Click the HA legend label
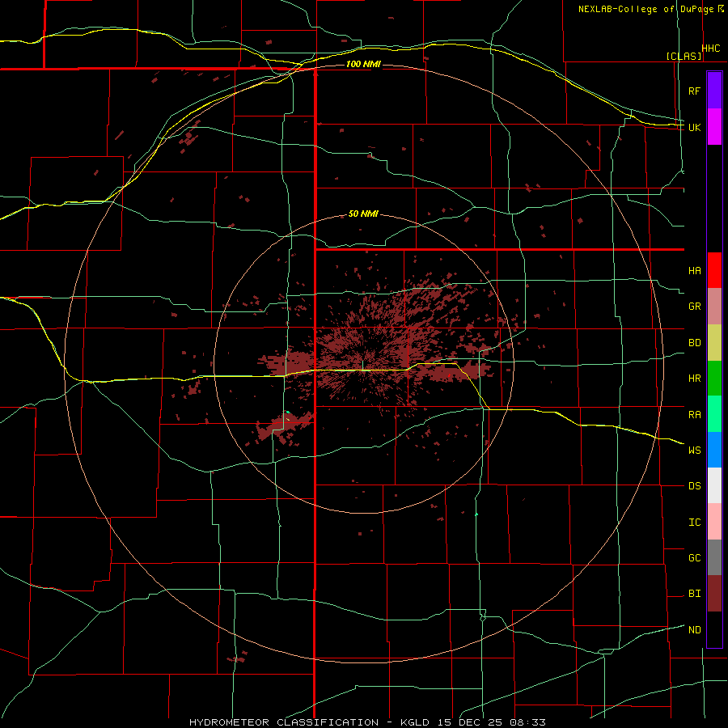Image resolution: width=728 pixels, height=728 pixels. point(694,270)
